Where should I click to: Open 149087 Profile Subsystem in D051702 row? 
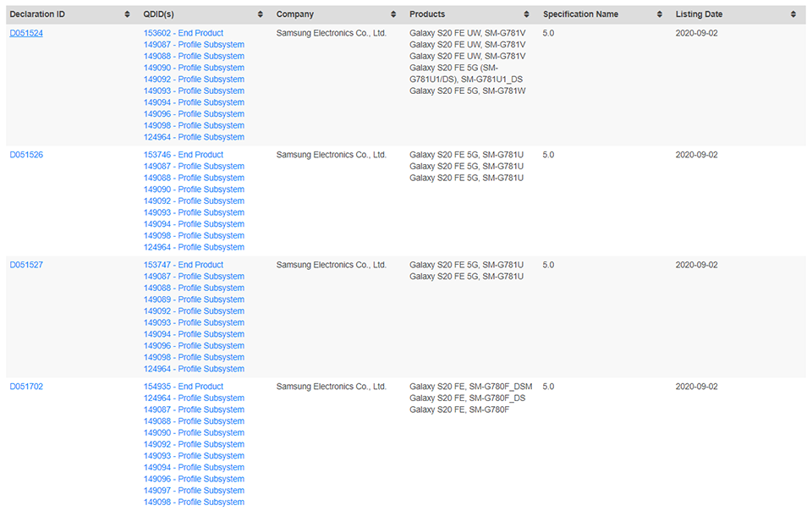(194, 409)
